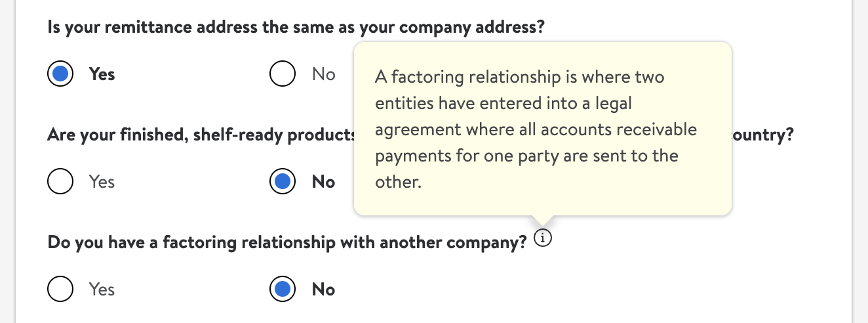Pick No radio circle for shelf-ready products
The width and height of the screenshot is (868, 323).
(283, 182)
